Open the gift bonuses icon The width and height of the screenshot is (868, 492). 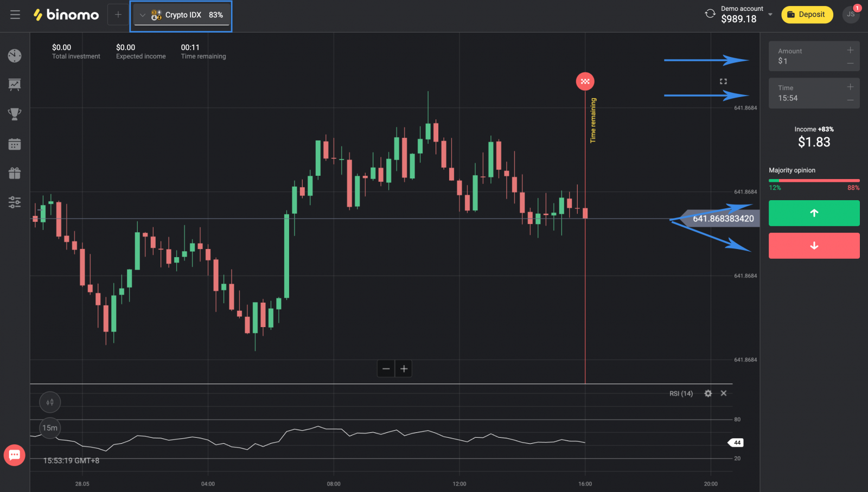click(x=15, y=173)
